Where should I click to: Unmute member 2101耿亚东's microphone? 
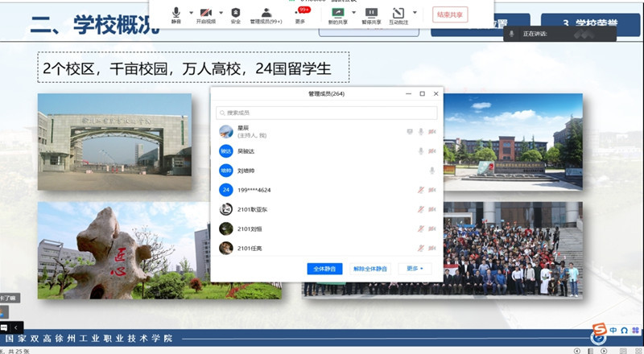(420, 209)
